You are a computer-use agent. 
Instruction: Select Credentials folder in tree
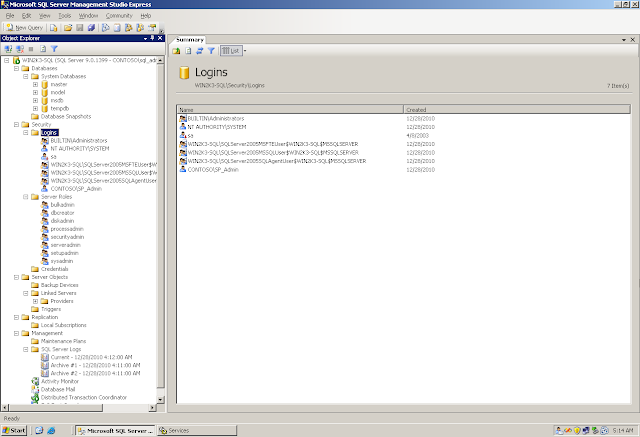click(54, 269)
